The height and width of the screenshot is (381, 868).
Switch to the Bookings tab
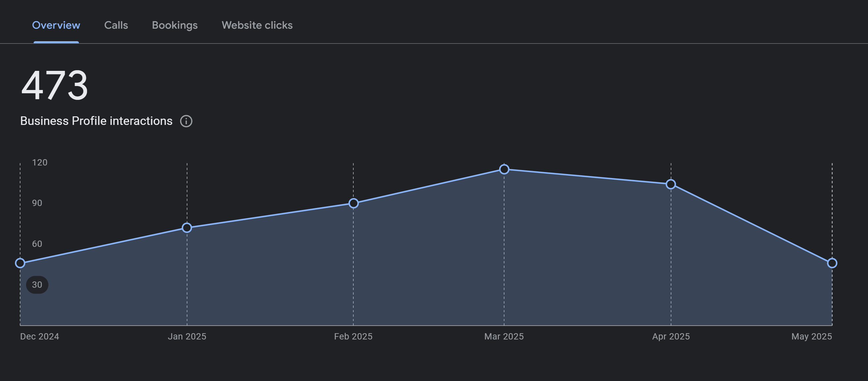pos(175,25)
